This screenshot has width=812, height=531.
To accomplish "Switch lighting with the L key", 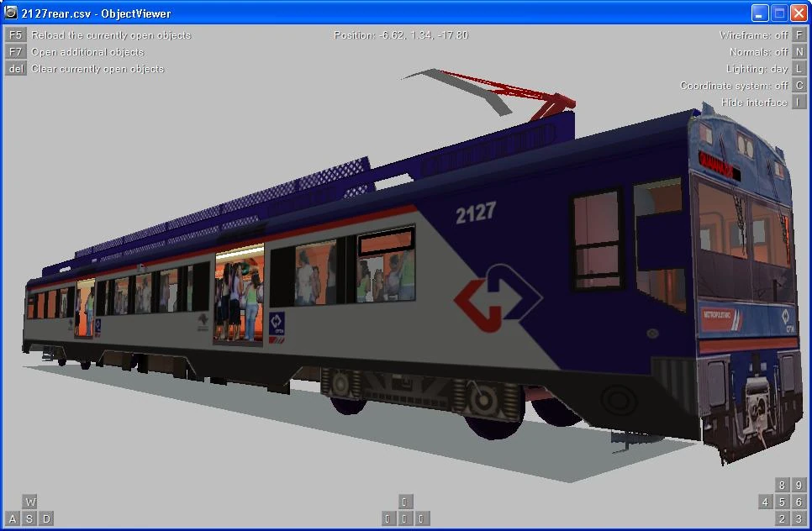I will (x=799, y=69).
